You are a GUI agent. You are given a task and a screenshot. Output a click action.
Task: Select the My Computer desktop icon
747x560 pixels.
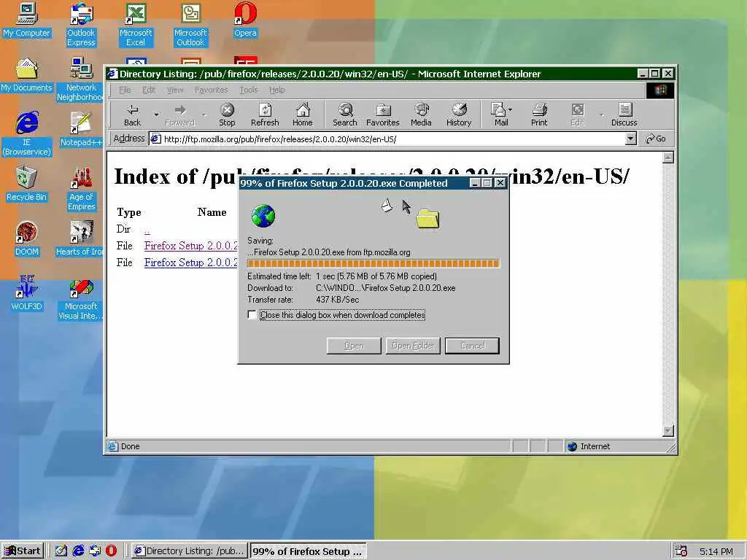27,20
